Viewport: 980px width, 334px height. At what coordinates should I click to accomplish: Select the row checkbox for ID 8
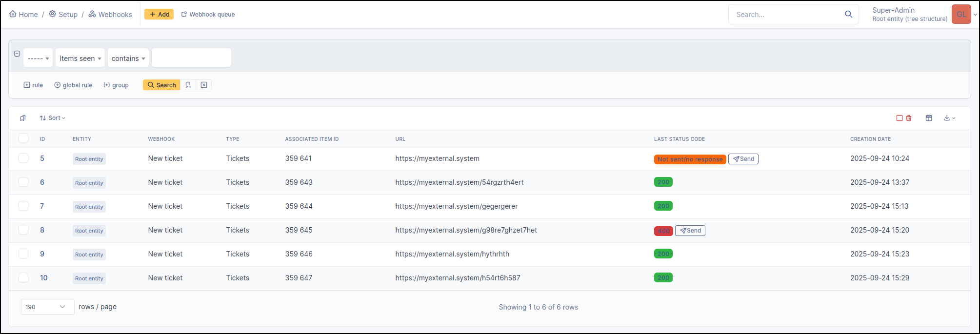click(x=23, y=230)
